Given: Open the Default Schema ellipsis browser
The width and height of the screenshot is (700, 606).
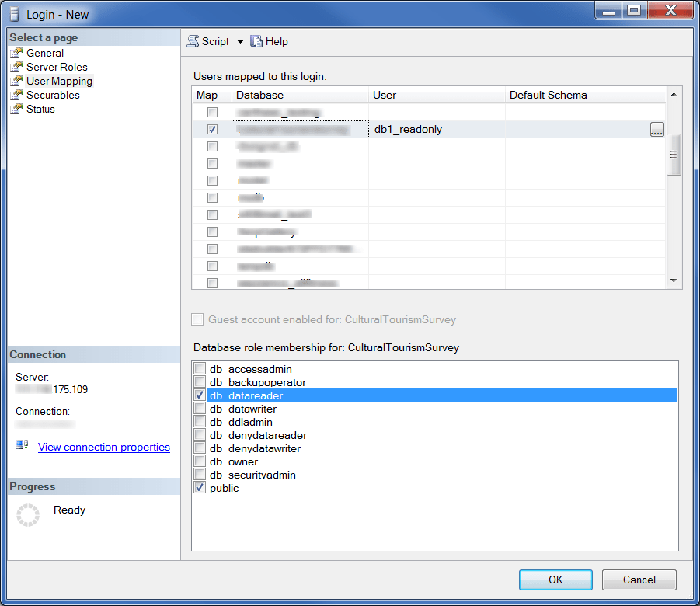Looking at the screenshot, I should (x=656, y=129).
